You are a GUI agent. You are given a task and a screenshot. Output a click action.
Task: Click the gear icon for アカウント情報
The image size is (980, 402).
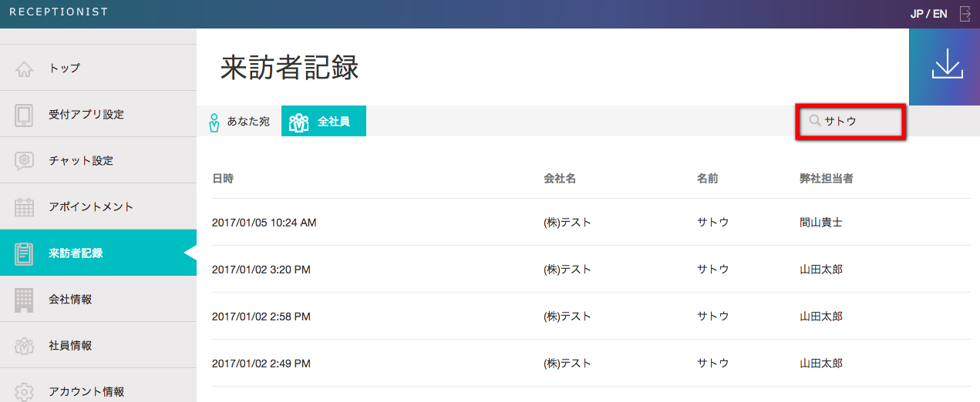click(x=24, y=391)
